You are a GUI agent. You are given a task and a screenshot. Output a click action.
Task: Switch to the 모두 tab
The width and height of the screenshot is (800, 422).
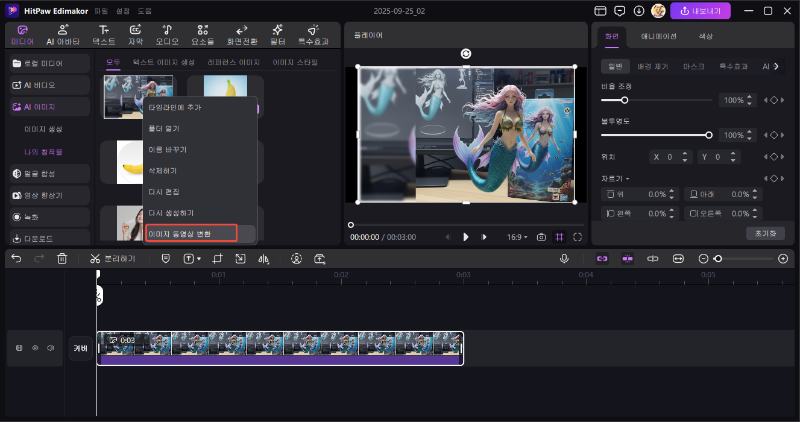click(x=113, y=62)
